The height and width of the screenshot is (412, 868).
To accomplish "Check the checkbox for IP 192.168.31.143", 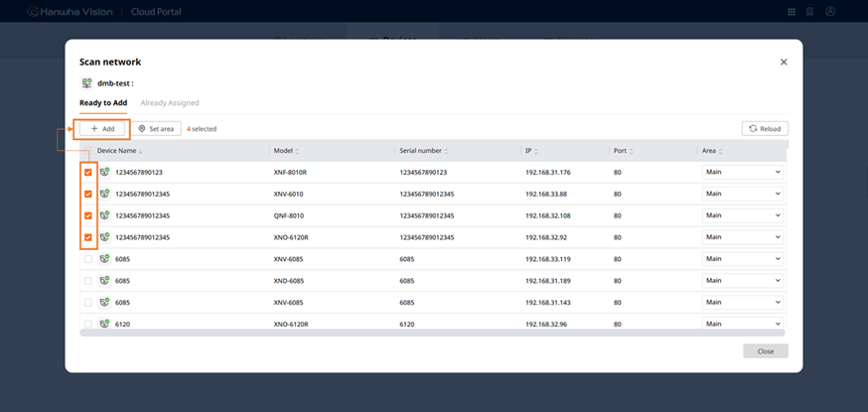I will click(88, 303).
